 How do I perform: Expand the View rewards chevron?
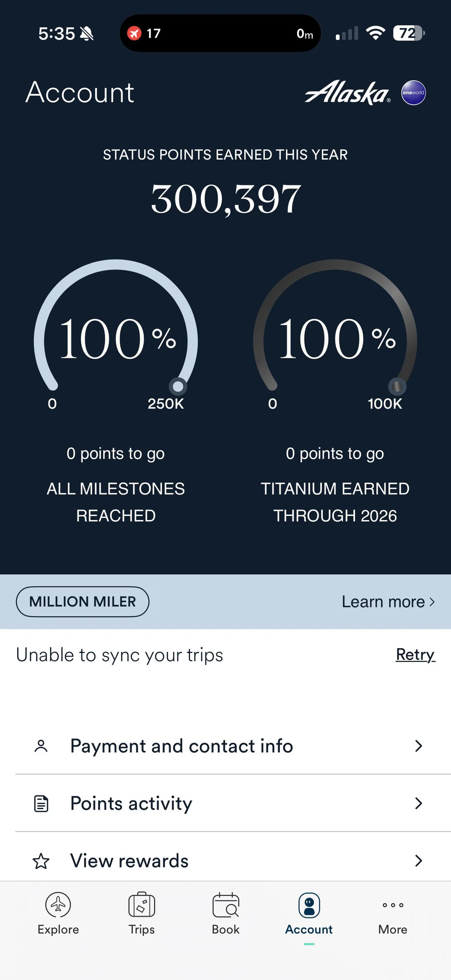418,861
